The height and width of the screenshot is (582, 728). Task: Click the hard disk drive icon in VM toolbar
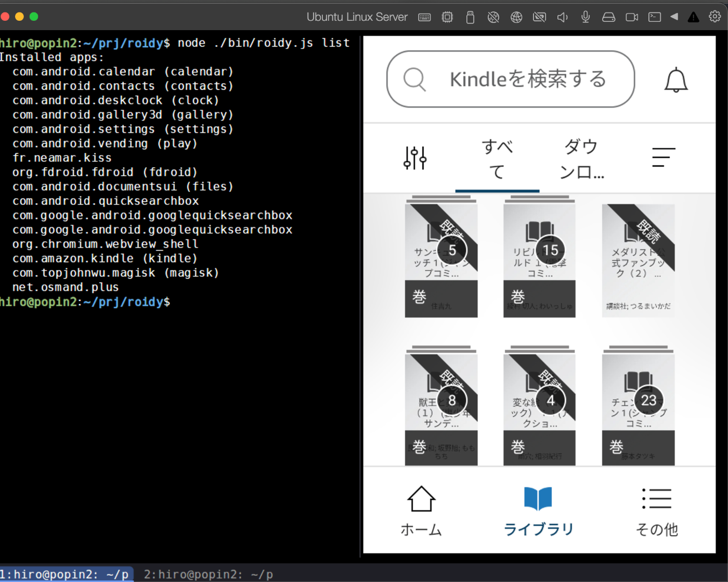[x=608, y=17]
